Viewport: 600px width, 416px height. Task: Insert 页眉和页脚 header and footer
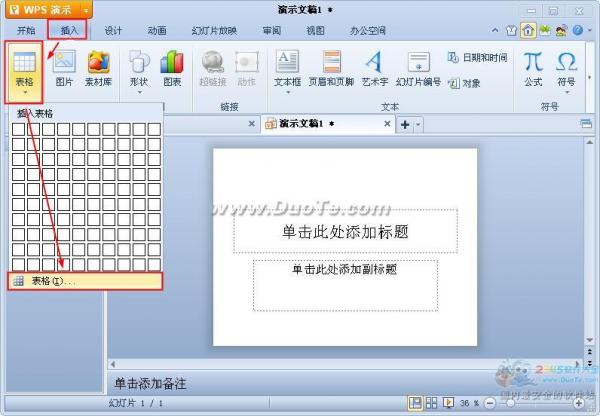[x=331, y=69]
